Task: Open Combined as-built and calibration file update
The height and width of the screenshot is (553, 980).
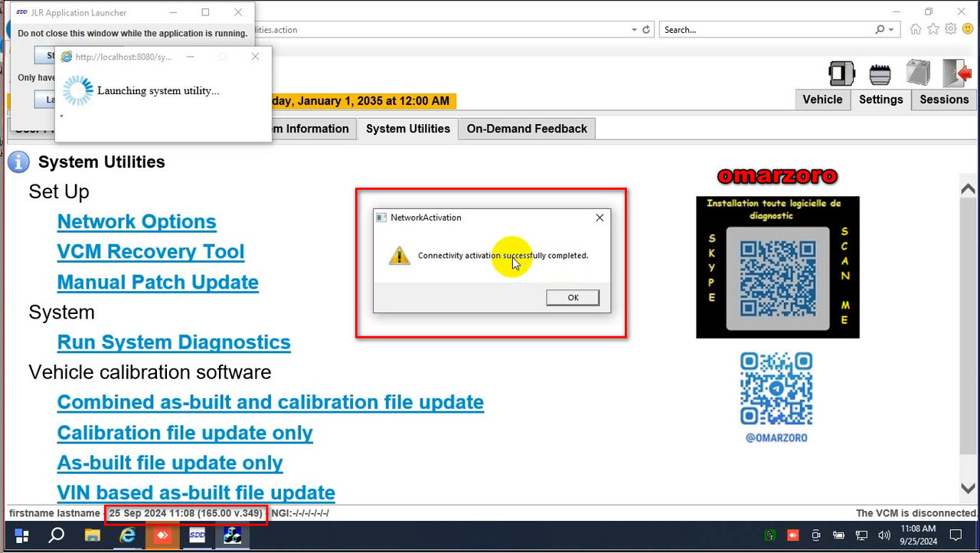Action: click(x=270, y=402)
